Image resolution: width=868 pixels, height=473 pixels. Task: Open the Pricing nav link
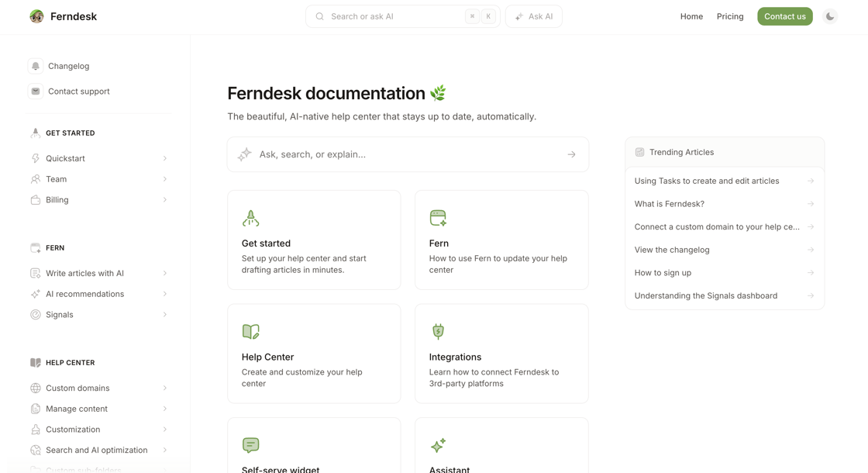coord(730,16)
